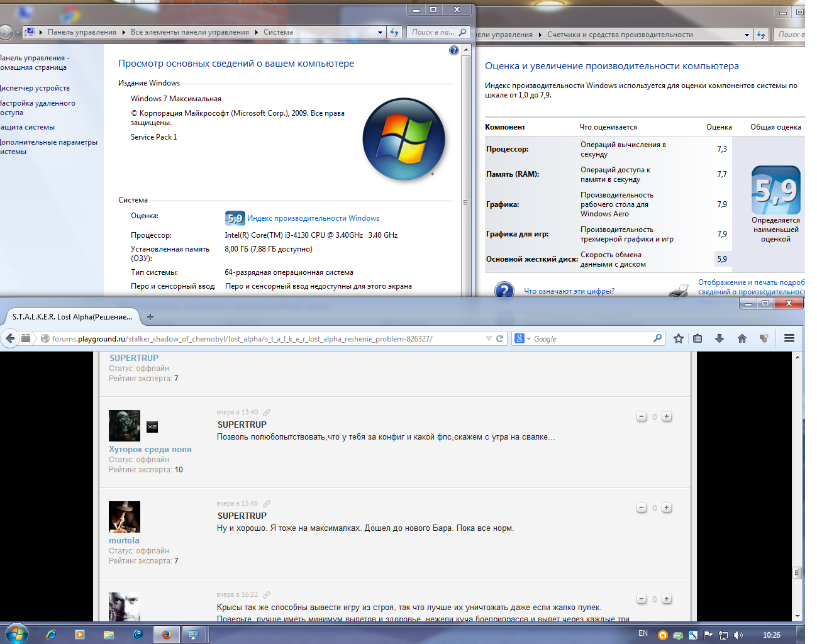Switch to Firefox on the taskbar

pos(166,635)
